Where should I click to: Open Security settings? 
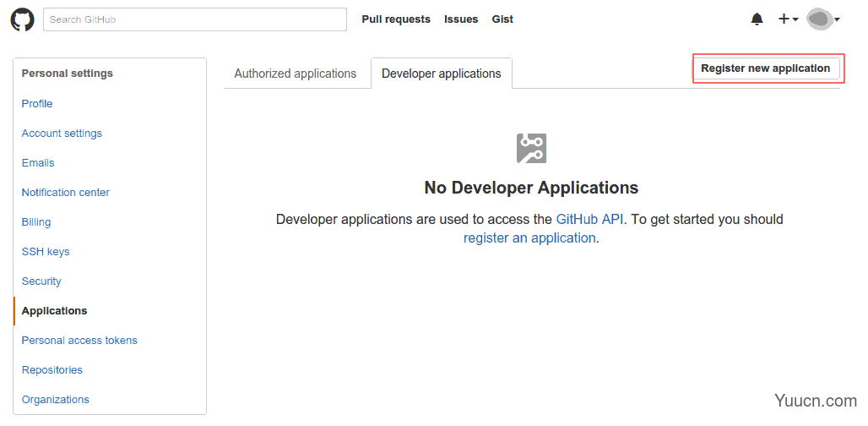tap(41, 281)
